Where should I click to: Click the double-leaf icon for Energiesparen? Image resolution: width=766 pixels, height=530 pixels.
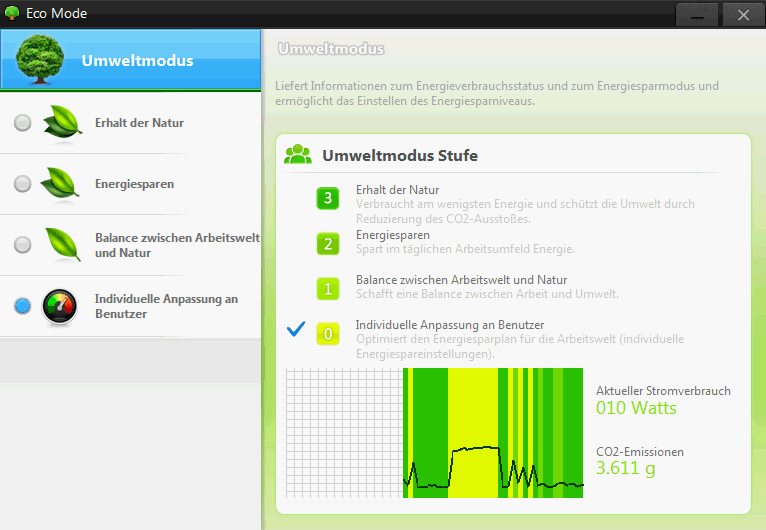[x=61, y=183]
